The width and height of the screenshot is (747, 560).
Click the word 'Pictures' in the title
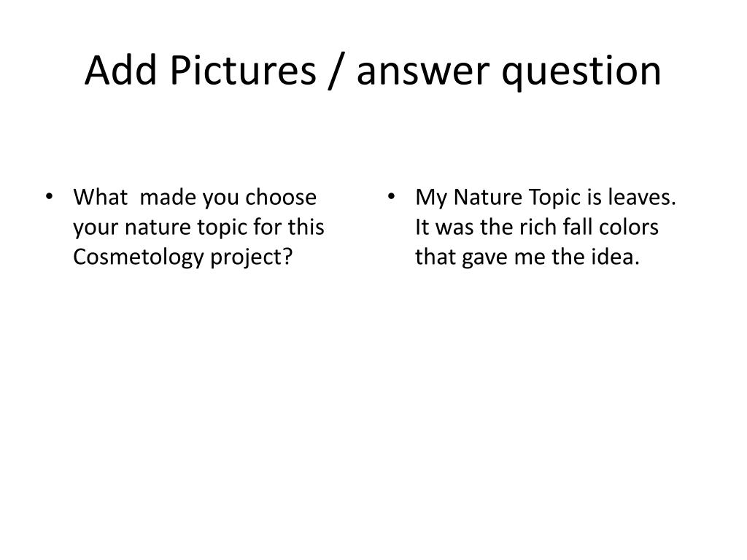click(243, 71)
